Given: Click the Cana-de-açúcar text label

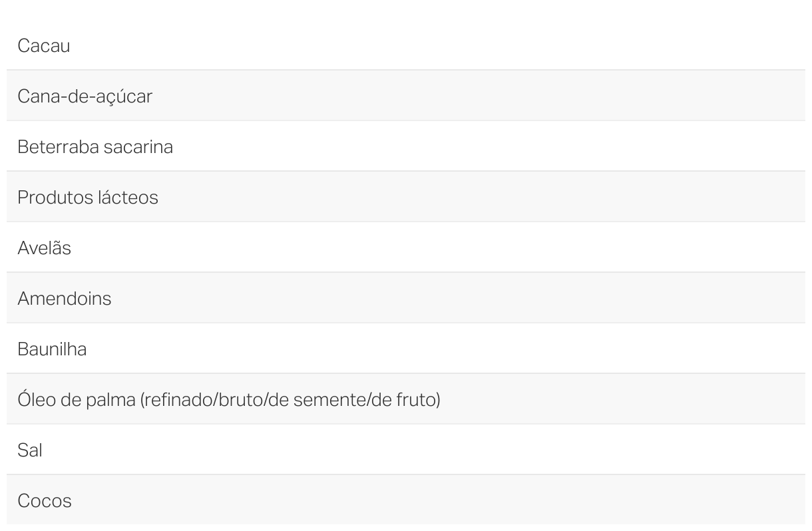Looking at the screenshot, I should [85, 97].
